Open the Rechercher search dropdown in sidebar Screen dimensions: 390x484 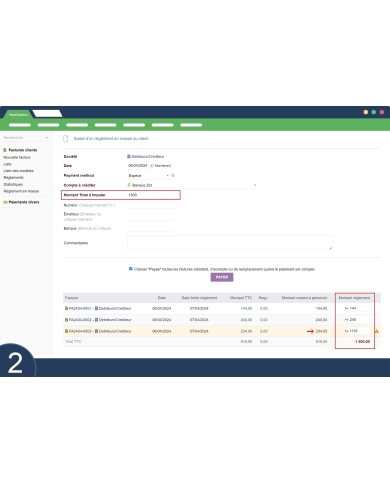26,137
